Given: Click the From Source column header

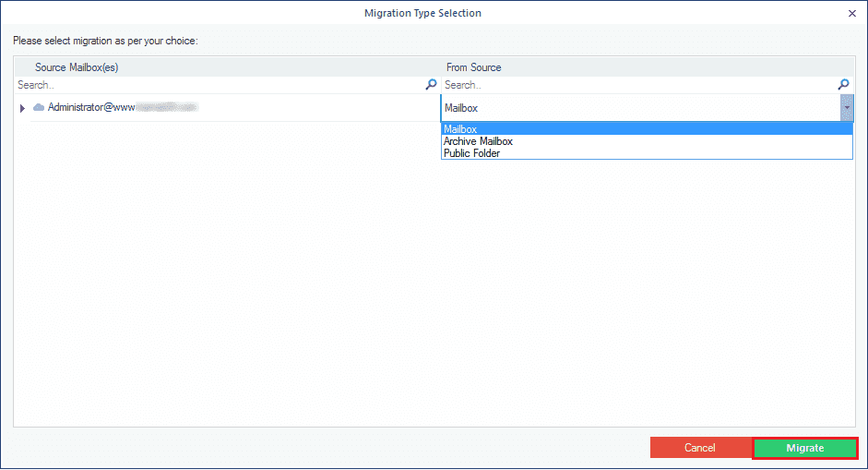Looking at the screenshot, I should coord(473,67).
